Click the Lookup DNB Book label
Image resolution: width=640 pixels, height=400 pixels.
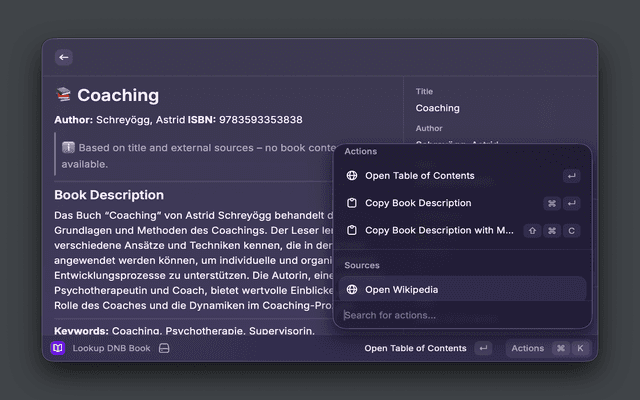point(111,348)
